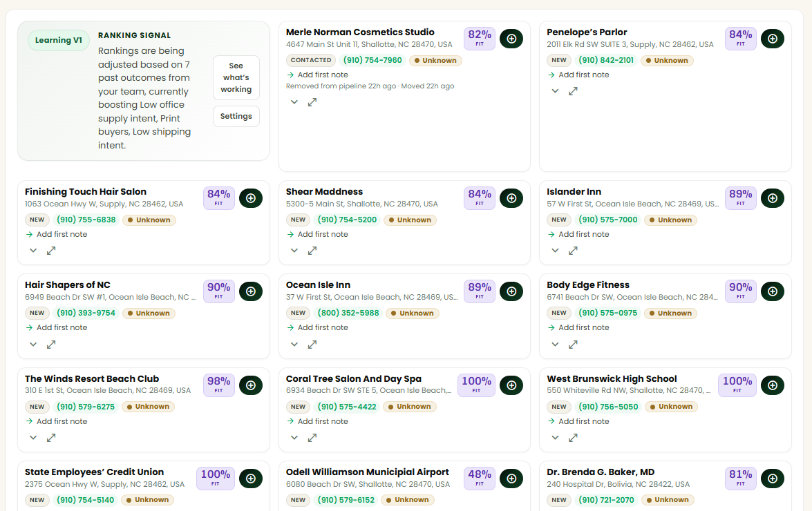Open Shear Maddness full view arrow icon
Screen dimensions: 812x511
pos(312,251)
